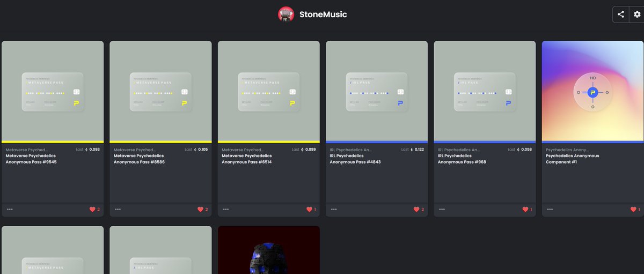Screen dimensions: 644x274
Task: Toggle heart favorite on Pass #968
Action: coord(524,209)
